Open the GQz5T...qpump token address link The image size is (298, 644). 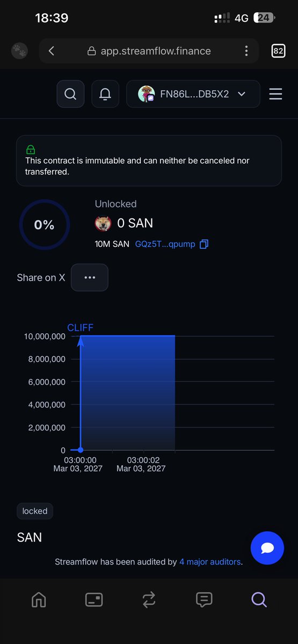point(165,244)
